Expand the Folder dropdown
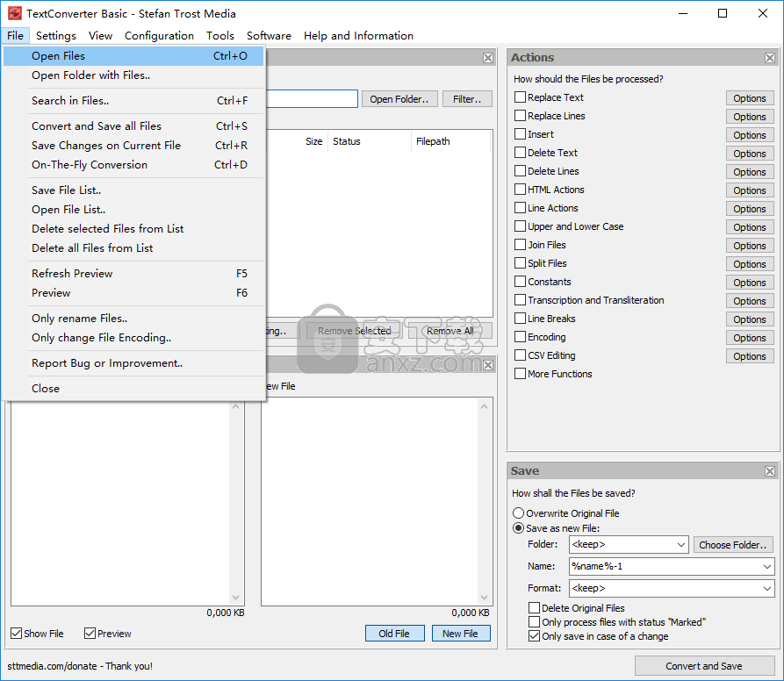The width and height of the screenshot is (784, 681). (681, 545)
